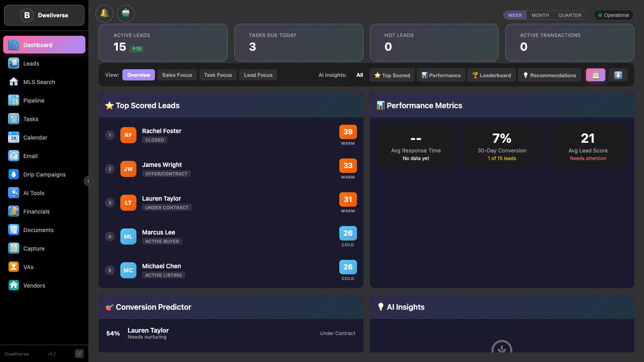Click the CLOSED status tag
The height and width of the screenshot is (362, 644).
coord(155,140)
